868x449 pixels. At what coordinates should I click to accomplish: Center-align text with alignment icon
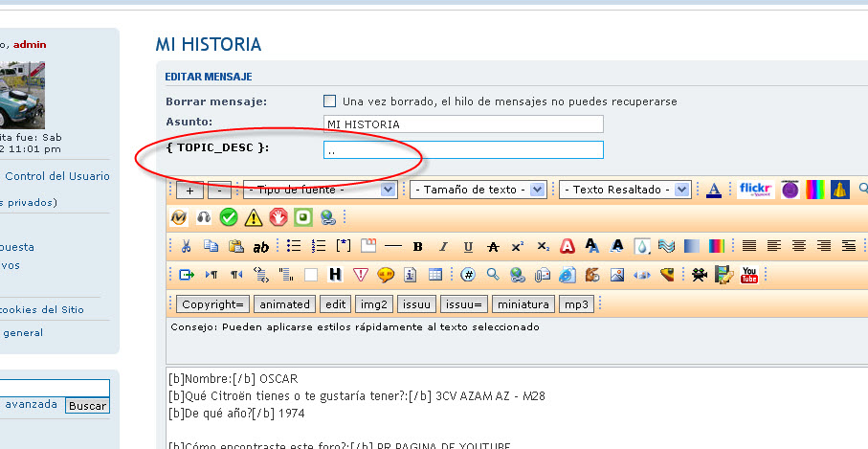(798, 246)
